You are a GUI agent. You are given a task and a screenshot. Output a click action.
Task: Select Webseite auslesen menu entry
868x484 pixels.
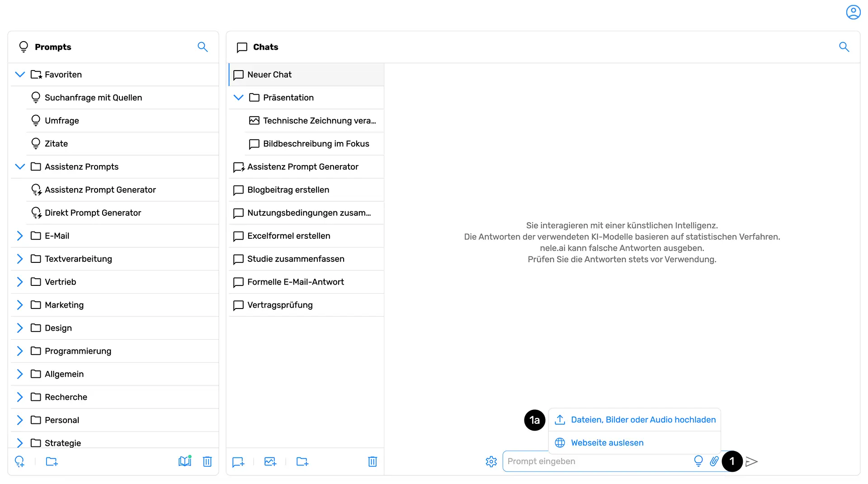[635, 443]
